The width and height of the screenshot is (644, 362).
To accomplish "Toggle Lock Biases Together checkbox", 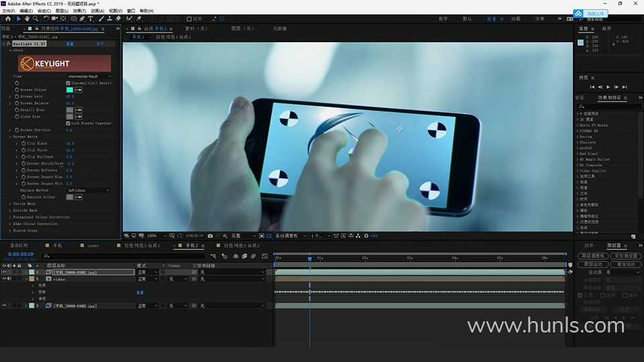I will tap(68, 123).
